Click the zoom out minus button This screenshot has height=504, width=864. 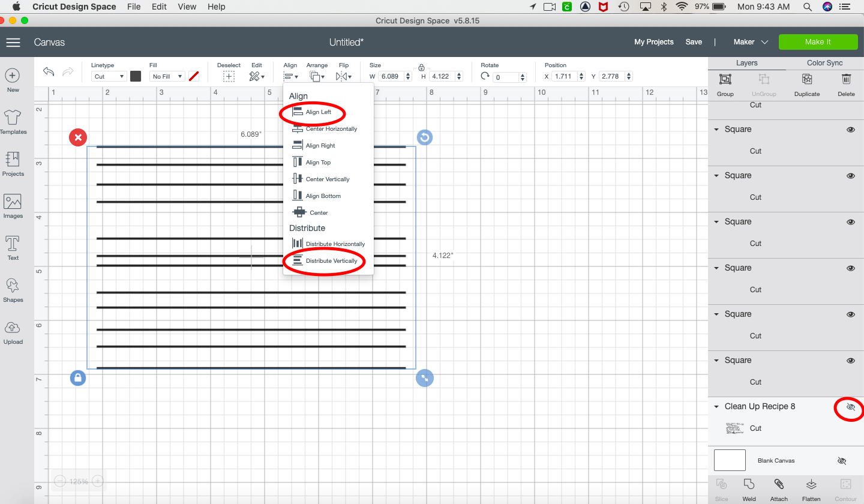[60, 481]
